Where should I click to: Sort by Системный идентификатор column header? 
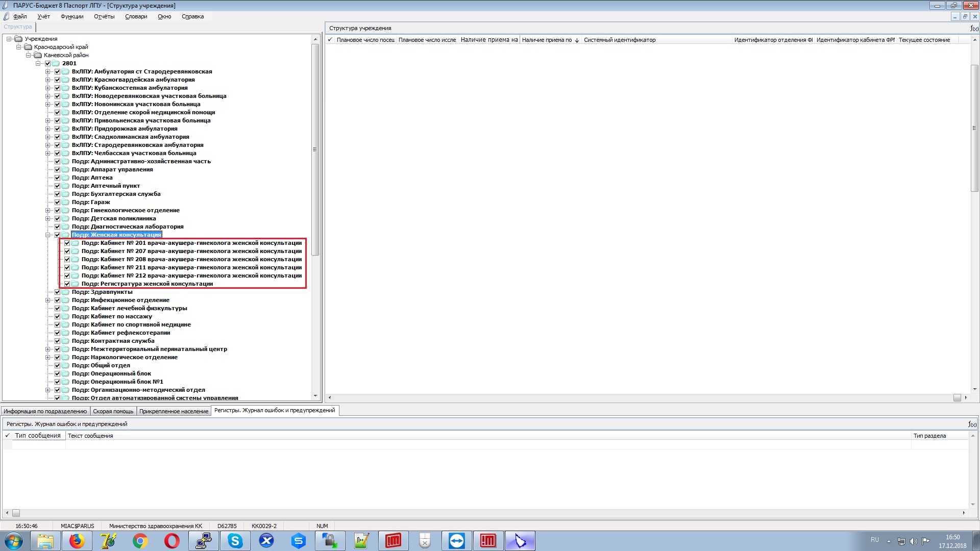(x=619, y=40)
